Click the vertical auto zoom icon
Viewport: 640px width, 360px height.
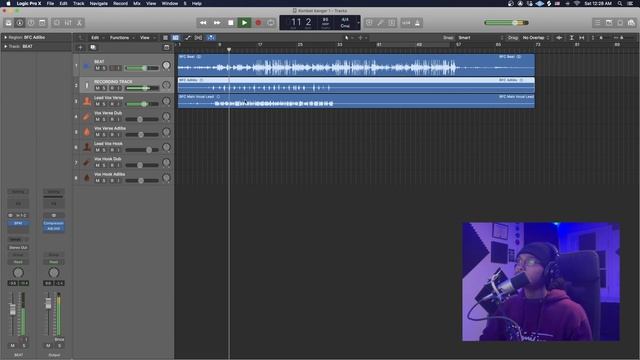[571, 38]
